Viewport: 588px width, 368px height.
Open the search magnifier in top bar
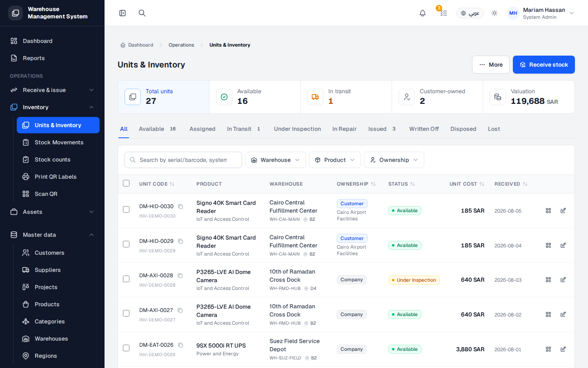(142, 13)
